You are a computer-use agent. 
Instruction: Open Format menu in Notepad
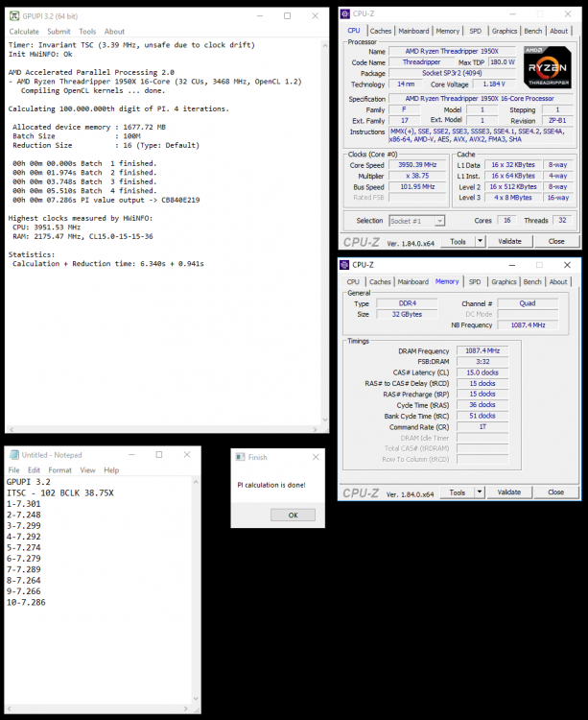coord(60,470)
